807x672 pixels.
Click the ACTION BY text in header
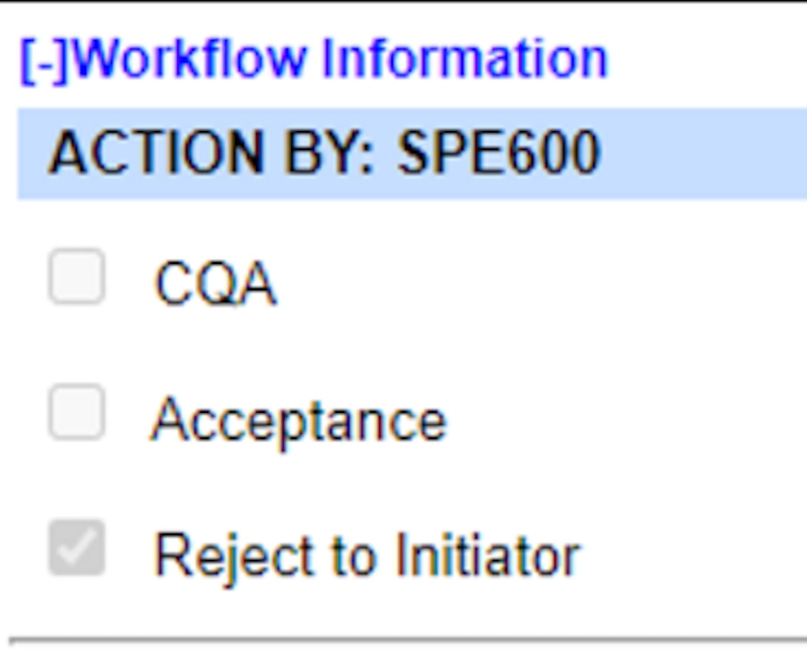tap(211, 153)
